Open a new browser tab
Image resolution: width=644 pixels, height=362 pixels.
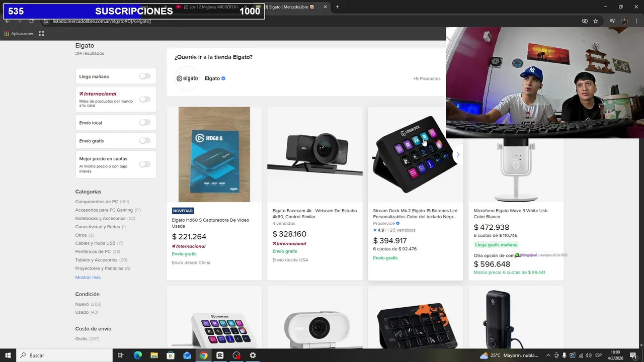coord(337,7)
